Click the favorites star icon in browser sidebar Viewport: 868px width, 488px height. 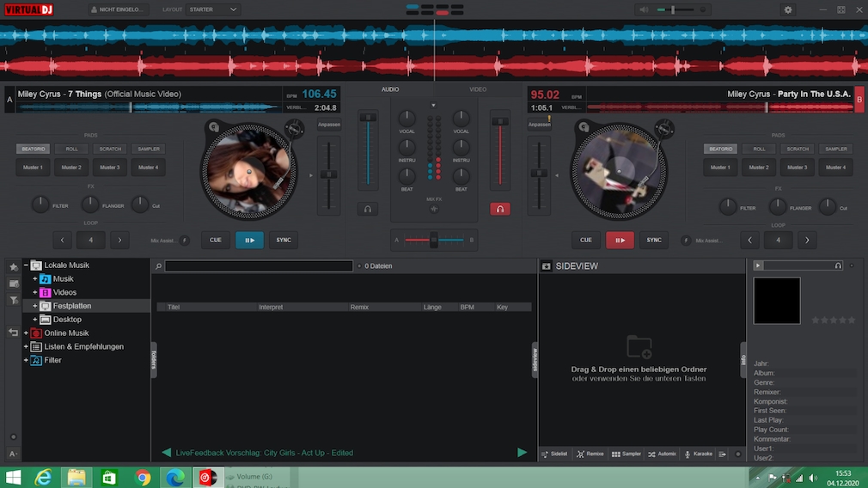point(14,266)
